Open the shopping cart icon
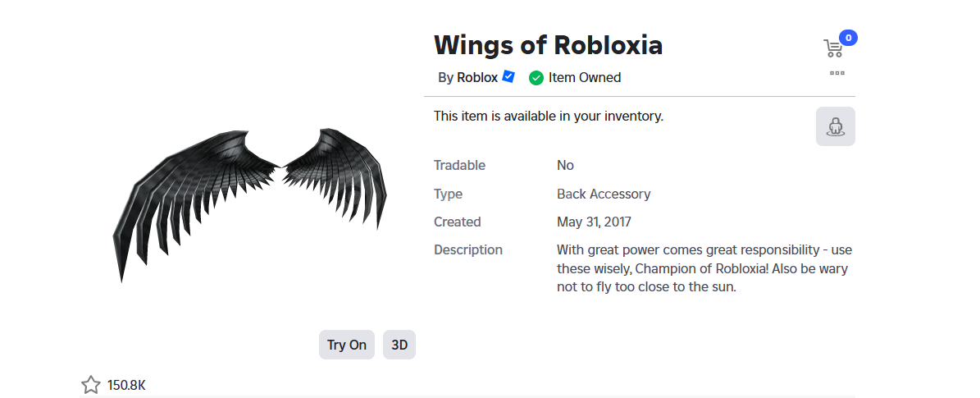The height and width of the screenshot is (398, 980). (x=832, y=48)
